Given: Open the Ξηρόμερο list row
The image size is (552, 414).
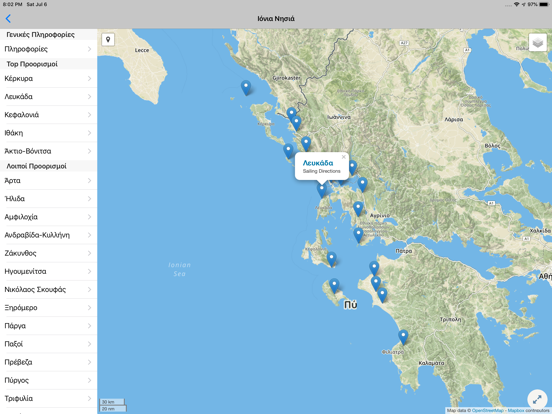Looking at the screenshot, I should tap(48, 308).
